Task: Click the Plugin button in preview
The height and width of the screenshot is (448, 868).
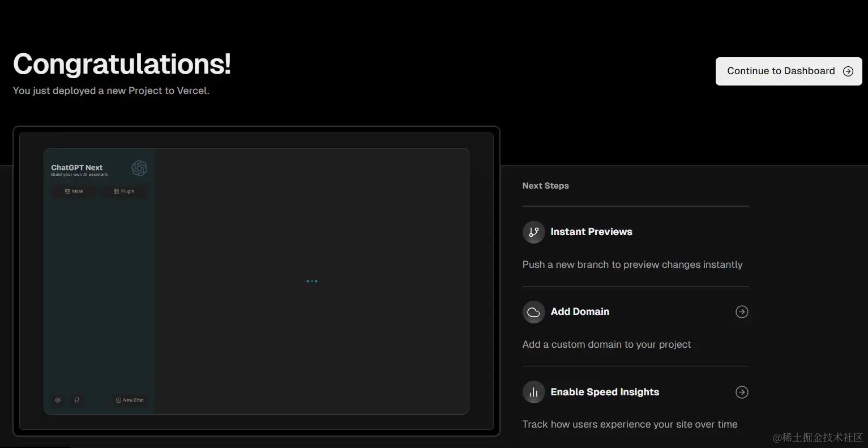Action: [124, 191]
